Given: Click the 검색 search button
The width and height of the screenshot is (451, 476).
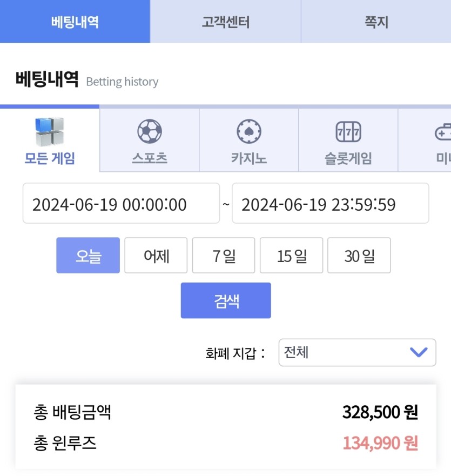Looking at the screenshot, I should (226, 300).
